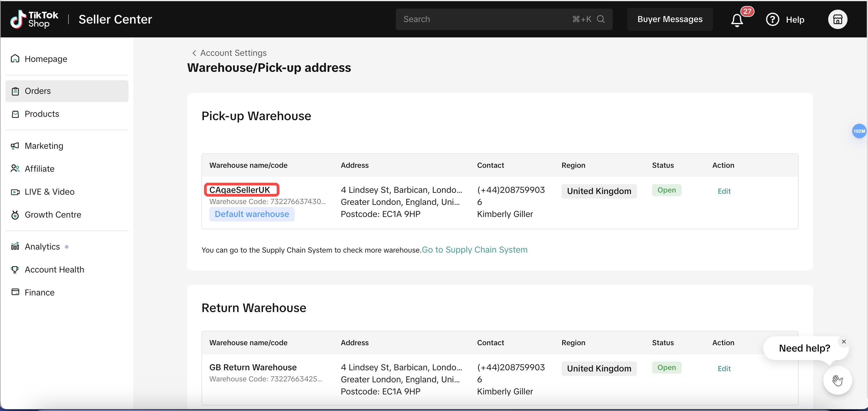Click the TikTok Shop logo

(34, 19)
